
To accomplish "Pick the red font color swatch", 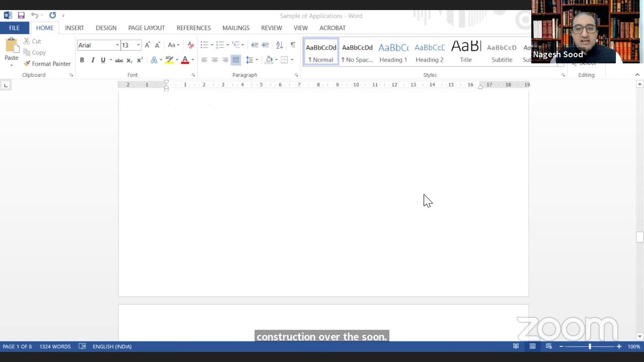I will click(x=185, y=60).
